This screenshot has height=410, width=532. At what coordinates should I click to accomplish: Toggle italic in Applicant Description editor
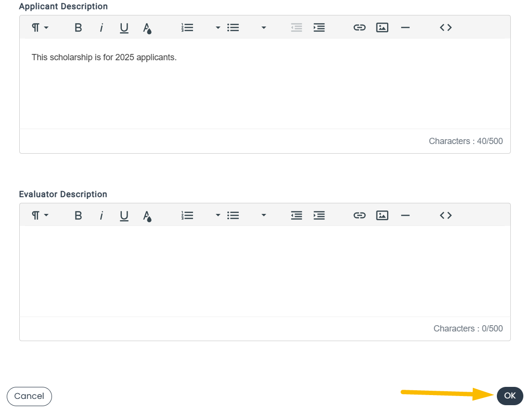click(101, 27)
